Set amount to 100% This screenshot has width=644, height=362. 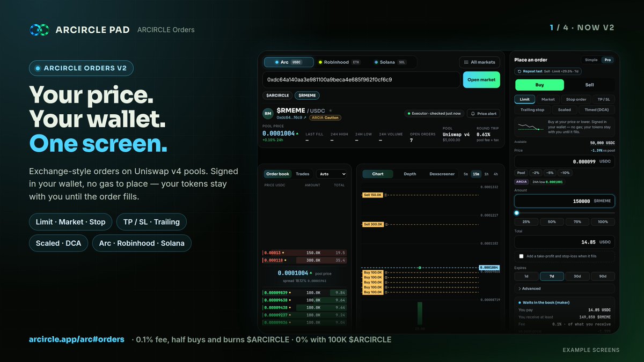tap(603, 221)
